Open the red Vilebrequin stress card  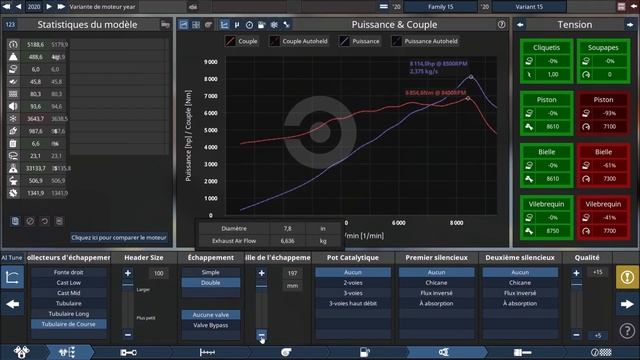click(x=603, y=218)
